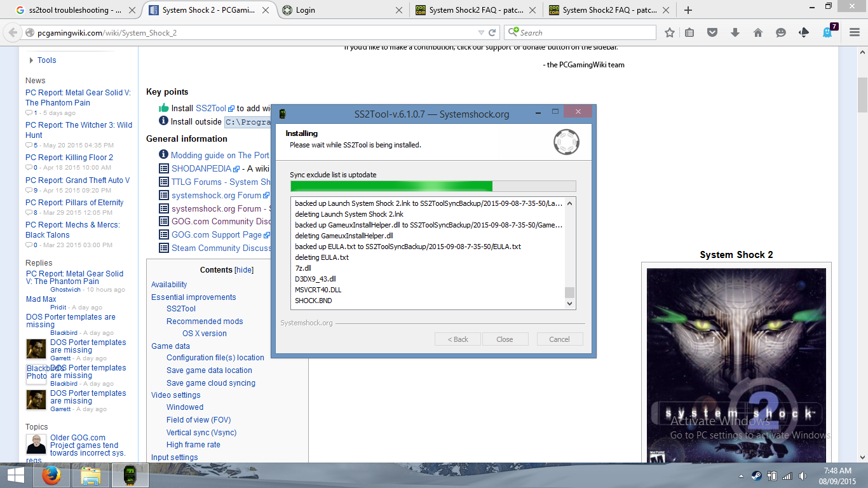Click the search engine magnifier icon
Image resolution: width=868 pixels, height=488 pixels.
coord(513,32)
